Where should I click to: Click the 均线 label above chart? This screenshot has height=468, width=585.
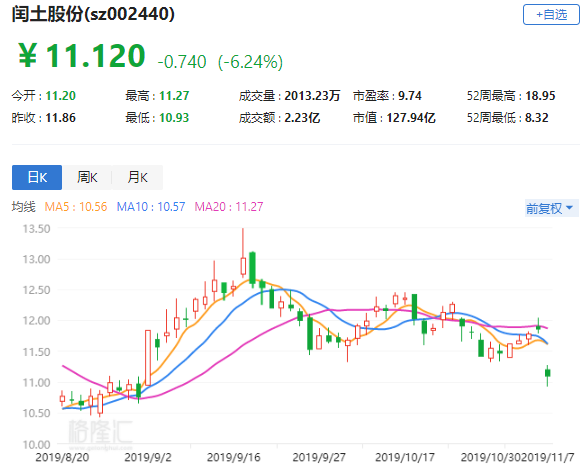23,206
